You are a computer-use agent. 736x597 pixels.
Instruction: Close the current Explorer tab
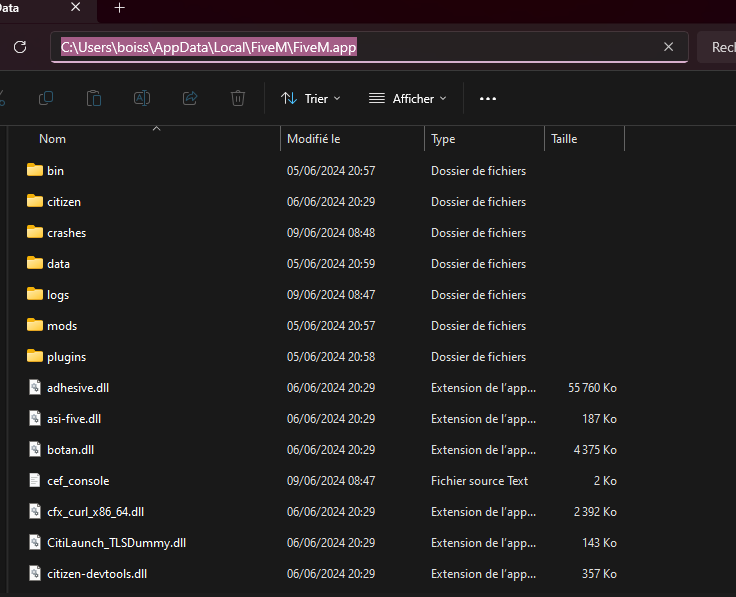(x=75, y=7)
